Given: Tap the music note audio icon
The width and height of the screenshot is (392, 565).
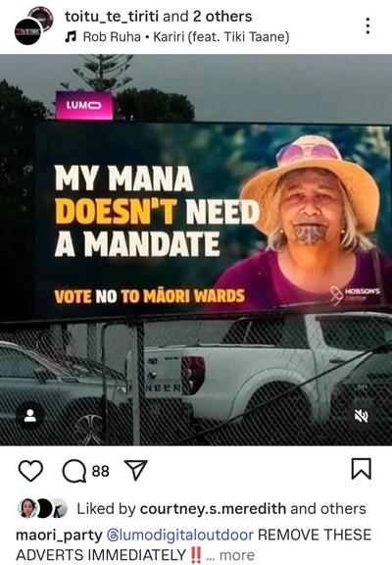Looking at the screenshot, I should (71, 36).
